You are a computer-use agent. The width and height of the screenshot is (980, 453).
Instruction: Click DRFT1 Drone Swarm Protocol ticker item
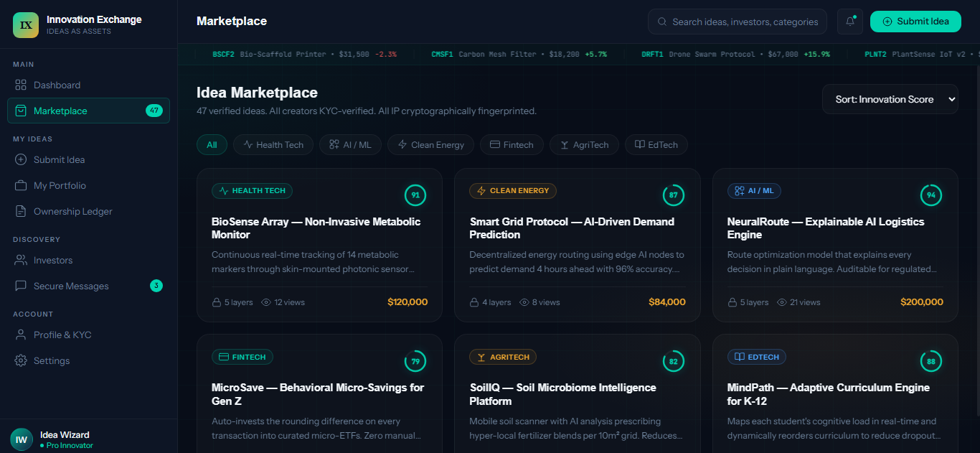tap(735, 54)
